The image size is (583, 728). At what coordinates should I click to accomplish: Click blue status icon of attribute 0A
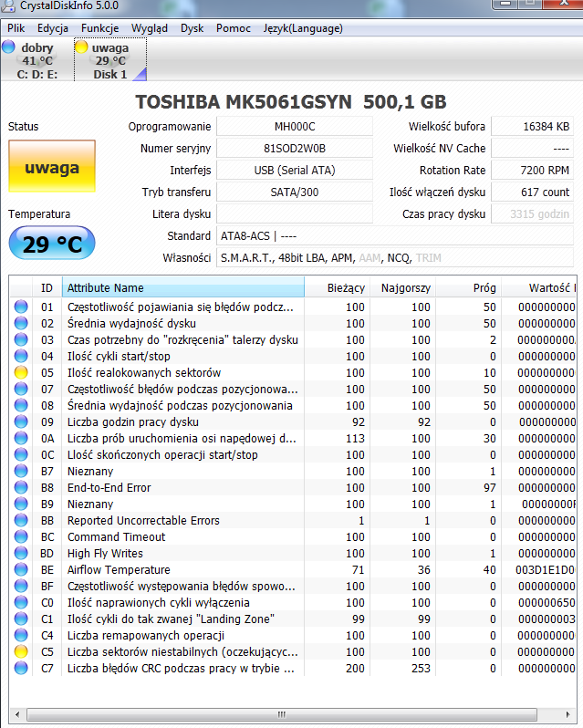[21, 438]
